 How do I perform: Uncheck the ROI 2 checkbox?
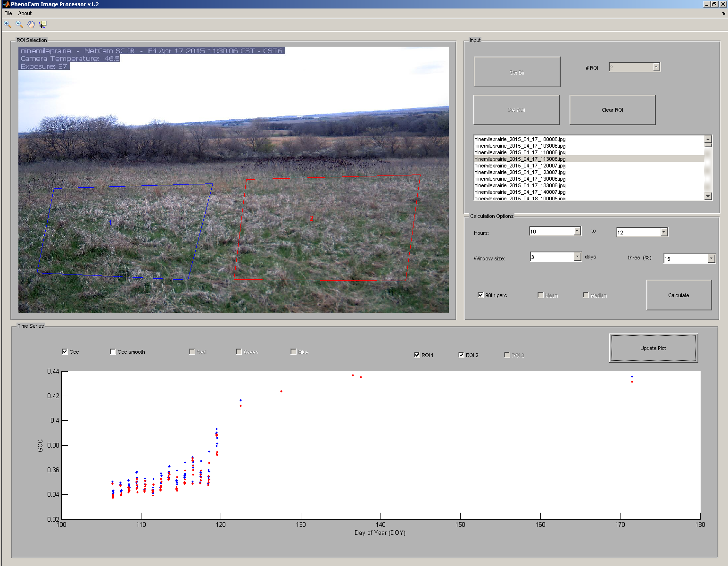461,355
